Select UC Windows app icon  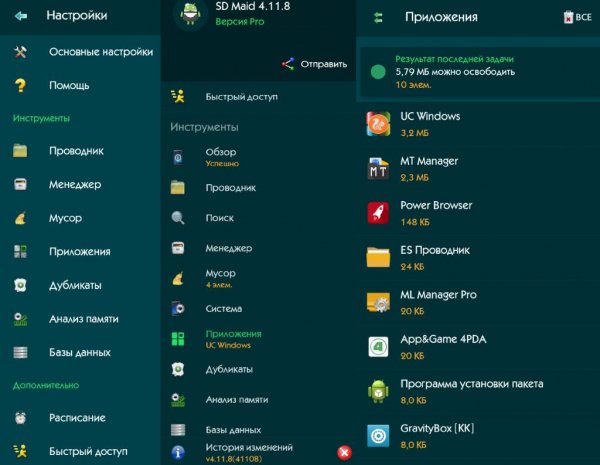click(378, 124)
